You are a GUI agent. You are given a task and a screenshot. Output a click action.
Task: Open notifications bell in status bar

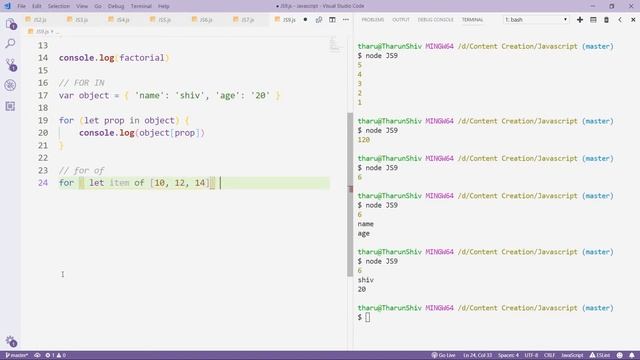632,355
